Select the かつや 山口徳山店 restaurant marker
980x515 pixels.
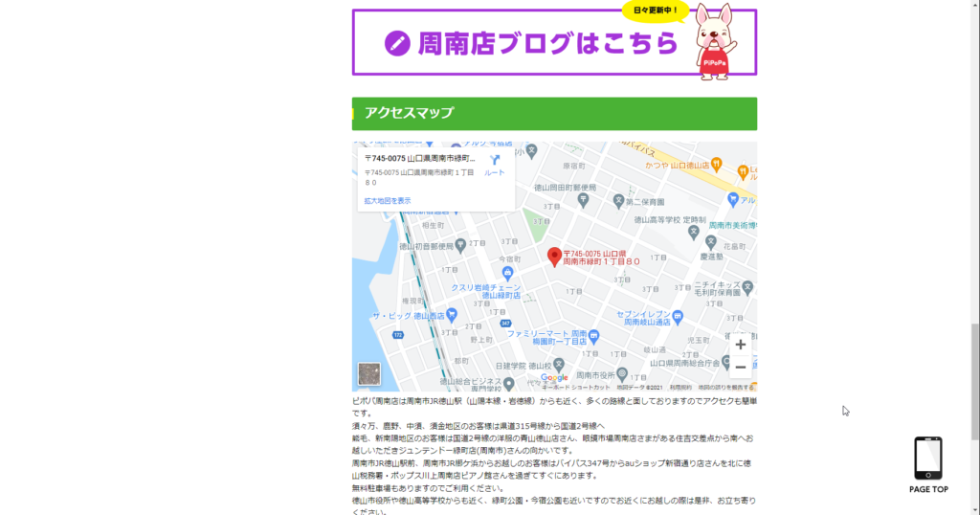[x=716, y=165]
